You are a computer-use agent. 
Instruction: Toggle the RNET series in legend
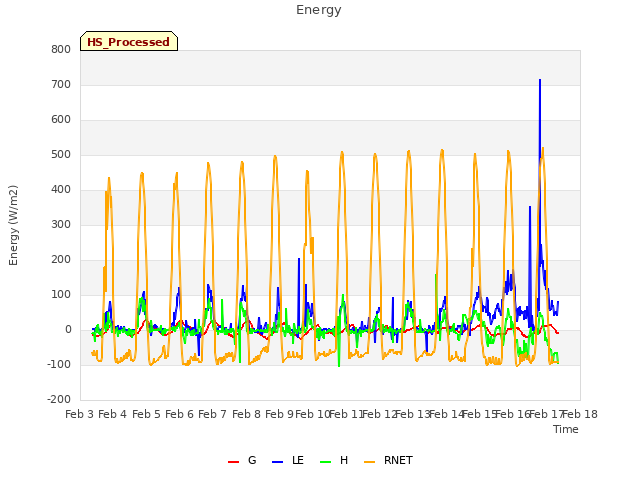(389, 460)
